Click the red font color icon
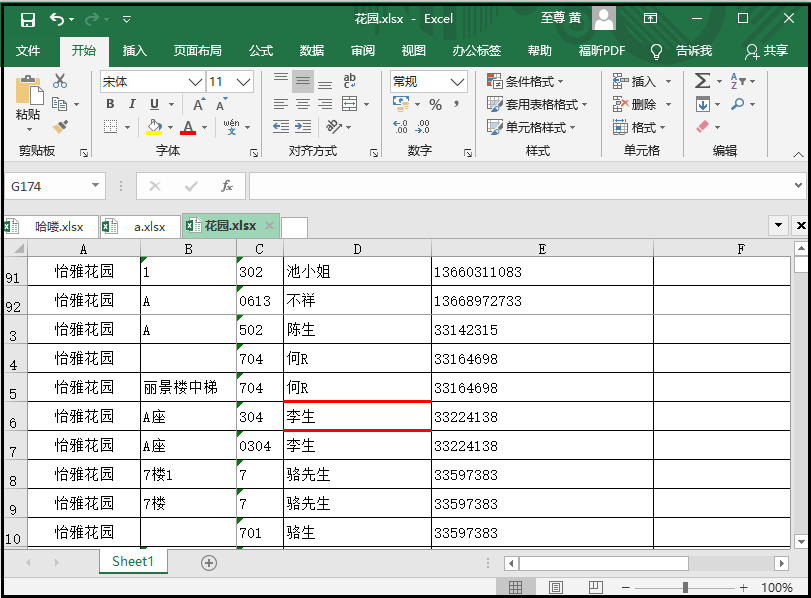The width and height of the screenshot is (811, 598). [x=187, y=127]
